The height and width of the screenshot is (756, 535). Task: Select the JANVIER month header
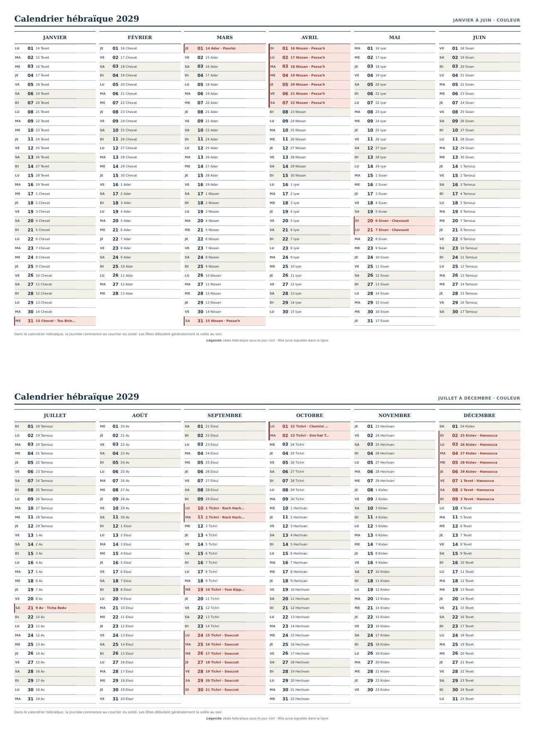coord(55,37)
